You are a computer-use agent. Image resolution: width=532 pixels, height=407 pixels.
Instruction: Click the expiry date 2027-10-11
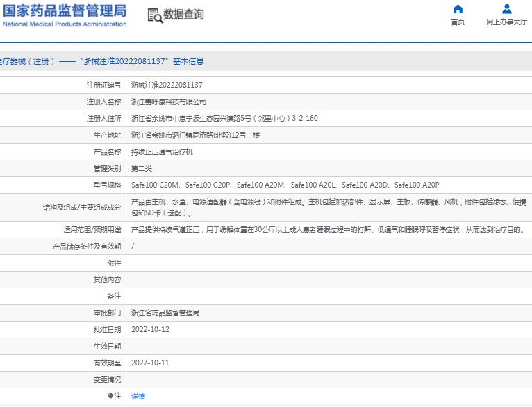tap(150, 363)
